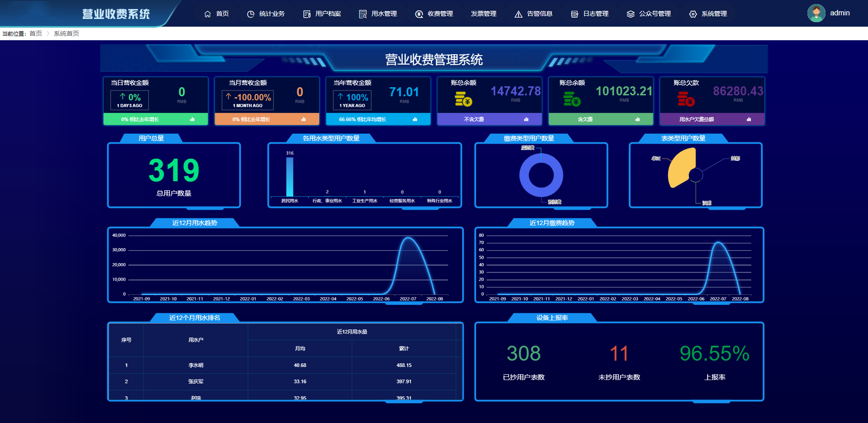Click the admin user avatar
Screen dimensions: 868x423
point(816,13)
